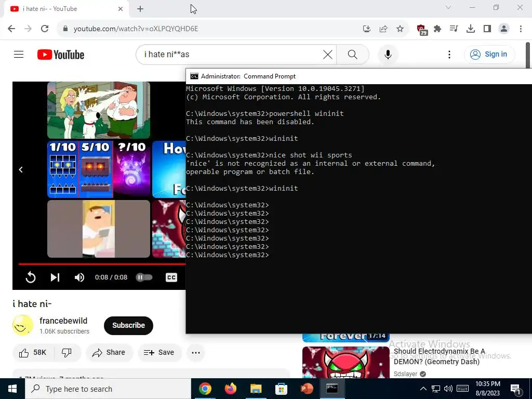Open the install app icon in address bar
532x399 pixels.
[x=366, y=29]
